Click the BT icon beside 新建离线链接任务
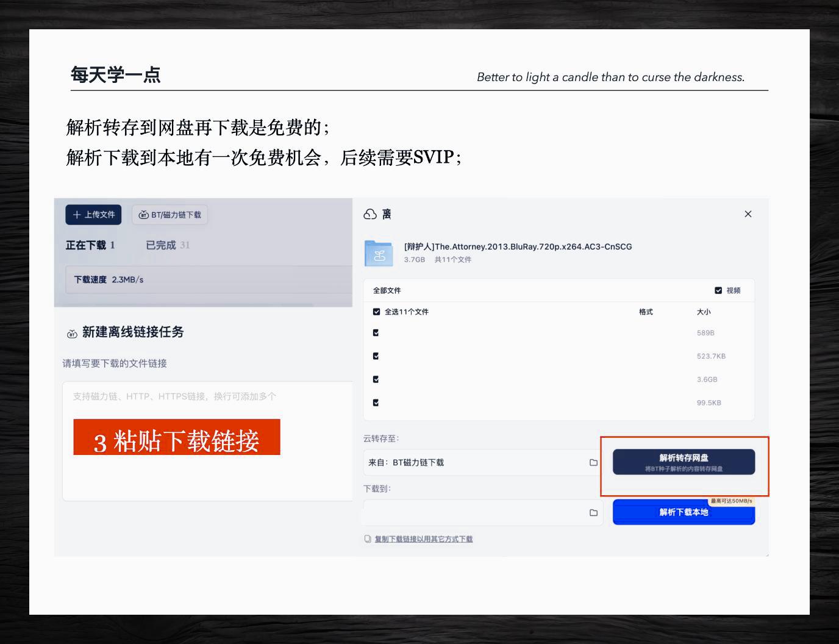 coord(72,333)
